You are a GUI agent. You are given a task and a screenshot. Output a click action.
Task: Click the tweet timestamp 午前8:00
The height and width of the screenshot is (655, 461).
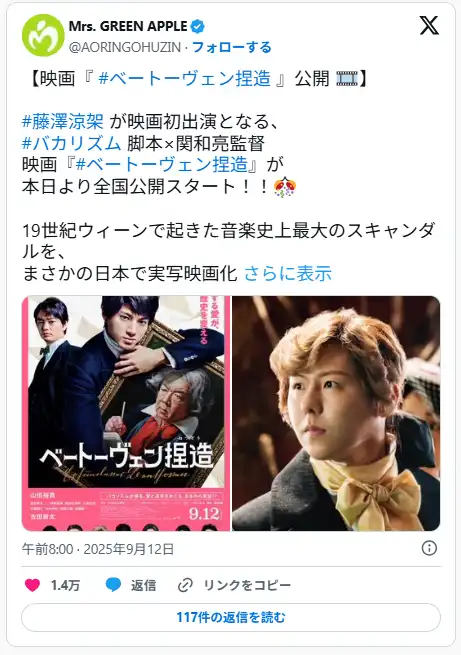(x=48, y=549)
